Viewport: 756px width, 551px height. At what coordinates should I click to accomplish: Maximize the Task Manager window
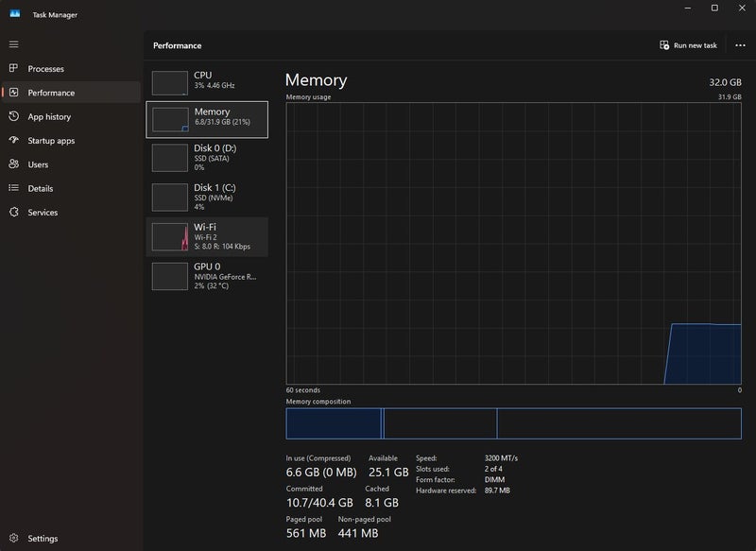(714, 9)
